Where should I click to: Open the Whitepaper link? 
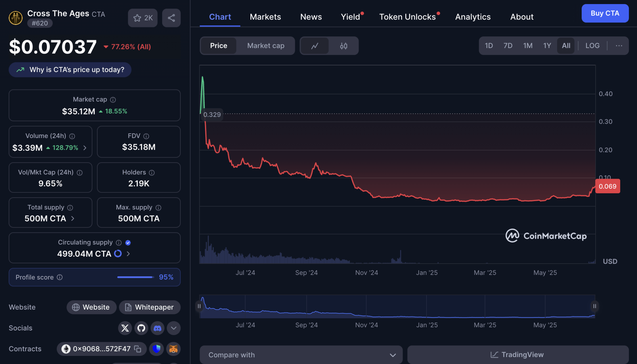(x=150, y=307)
